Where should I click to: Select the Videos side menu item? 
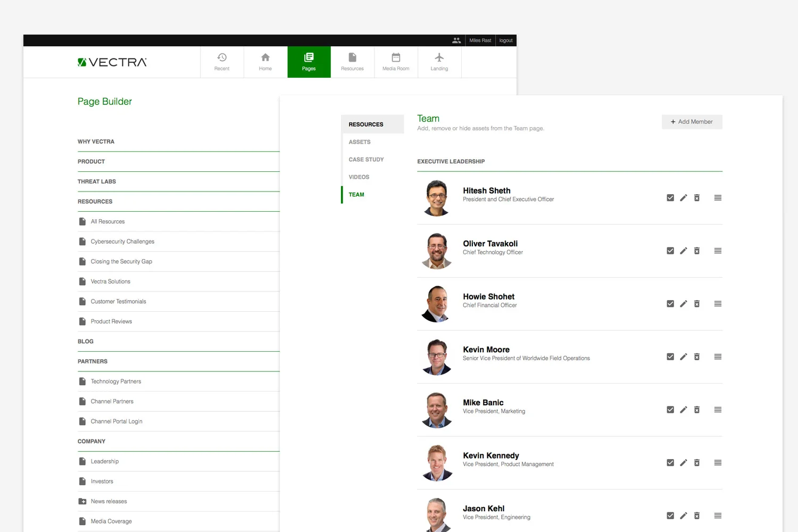point(359,177)
